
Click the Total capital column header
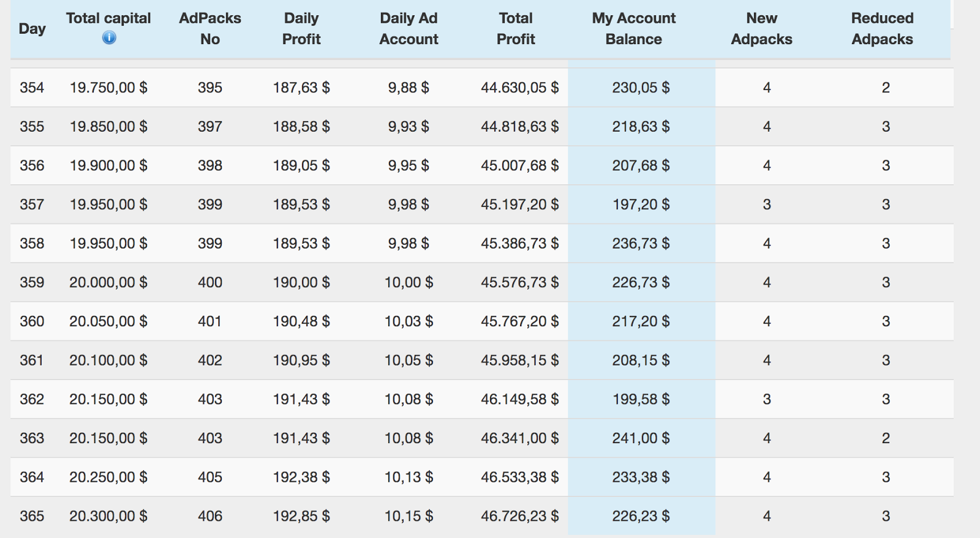click(108, 18)
